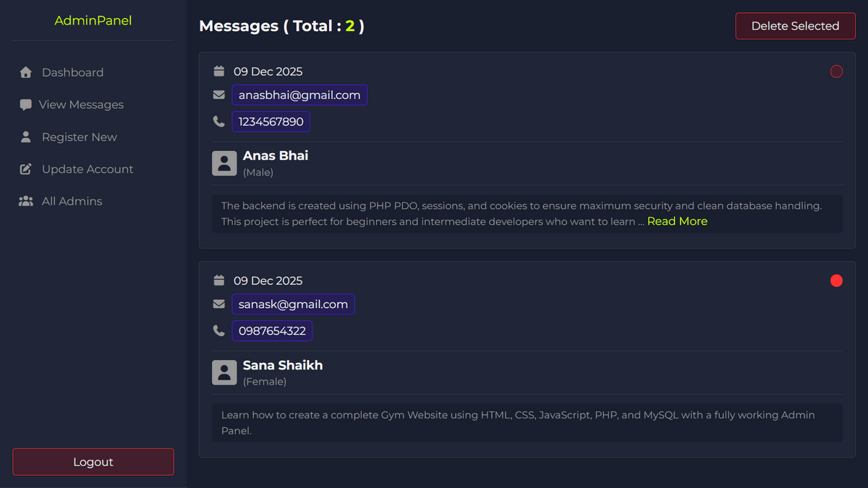Select the Anas Bhai message checkbox
This screenshot has width=868, height=488.
click(x=836, y=72)
